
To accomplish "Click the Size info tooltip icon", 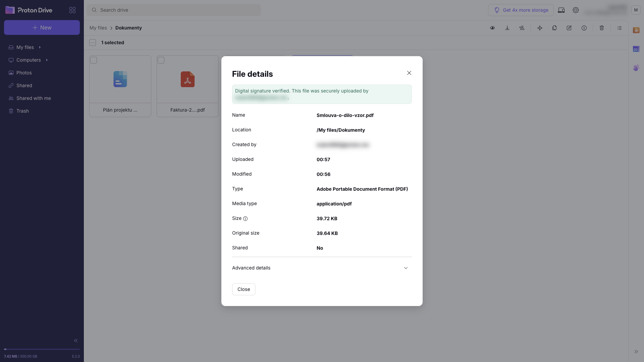I will pyautogui.click(x=245, y=219).
